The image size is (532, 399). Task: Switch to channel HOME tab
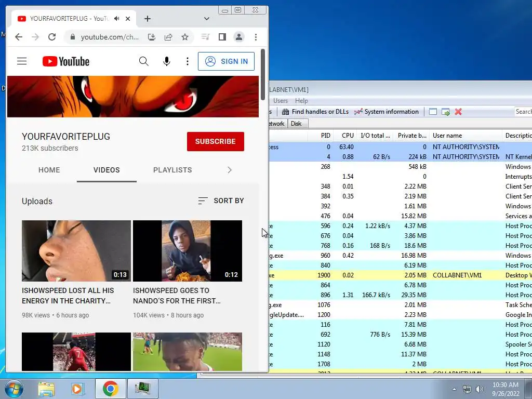49,170
